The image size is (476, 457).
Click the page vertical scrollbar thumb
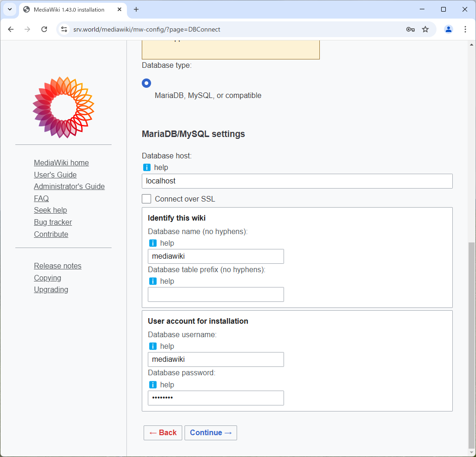pos(471,345)
